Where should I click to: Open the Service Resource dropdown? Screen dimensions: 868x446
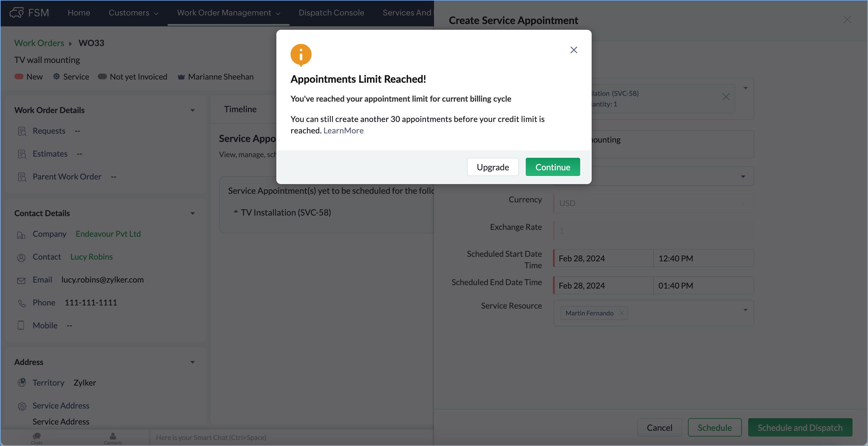pyautogui.click(x=745, y=310)
